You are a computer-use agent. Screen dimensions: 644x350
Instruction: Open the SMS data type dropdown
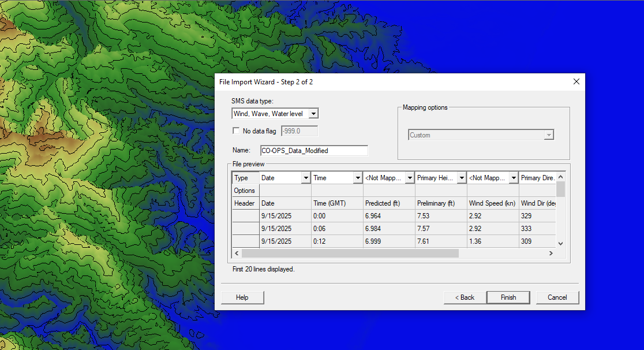[313, 114]
